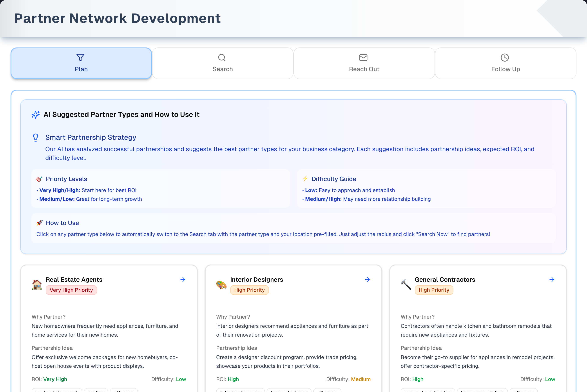Open the Reach Out tab
The image size is (587, 392).
pos(364,63)
